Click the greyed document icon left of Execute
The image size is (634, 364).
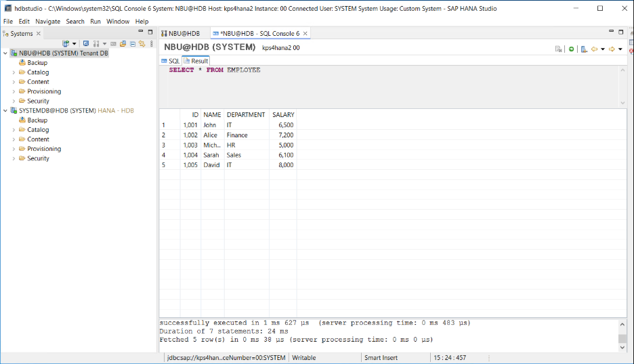[x=558, y=49]
